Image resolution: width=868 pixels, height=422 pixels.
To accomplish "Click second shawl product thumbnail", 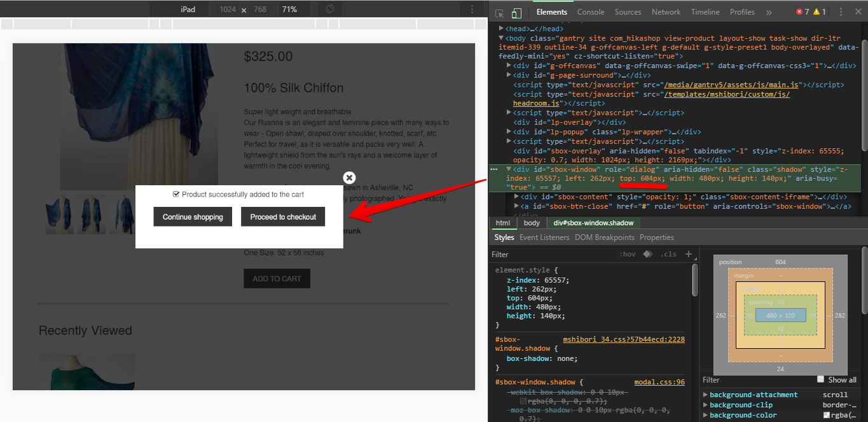I will [92, 215].
